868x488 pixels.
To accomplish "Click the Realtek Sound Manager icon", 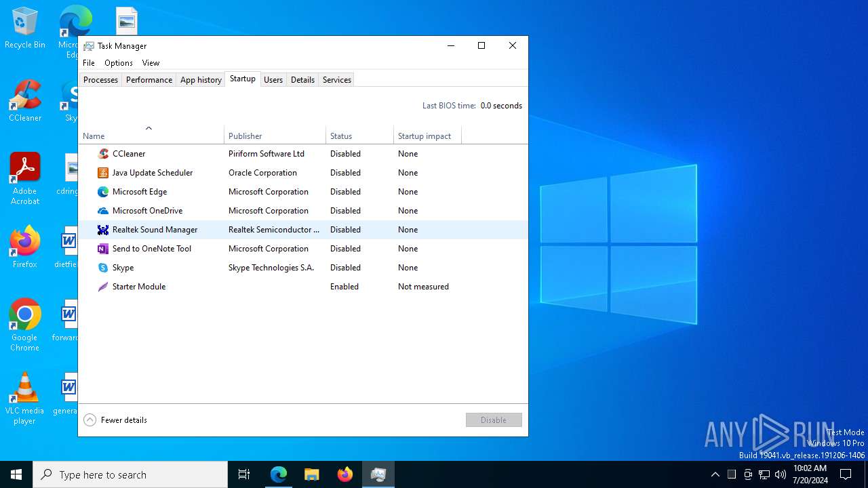I will (103, 230).
